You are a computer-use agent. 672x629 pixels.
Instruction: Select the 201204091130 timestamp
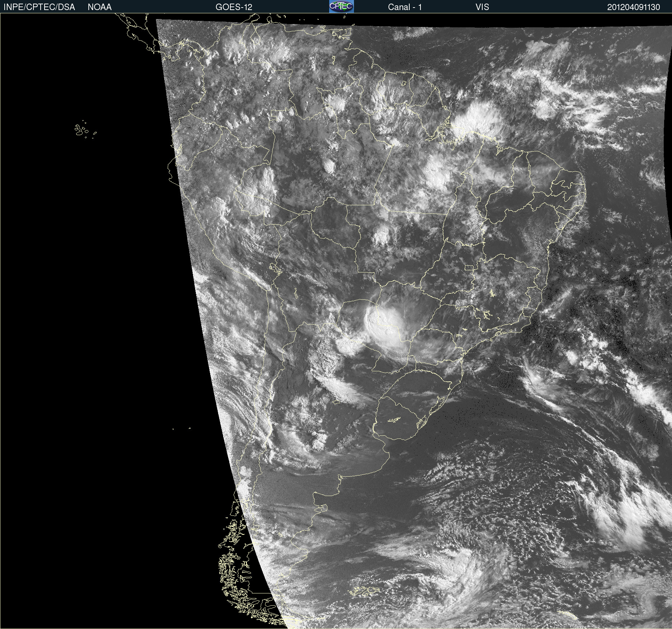(x=634, y=7)
